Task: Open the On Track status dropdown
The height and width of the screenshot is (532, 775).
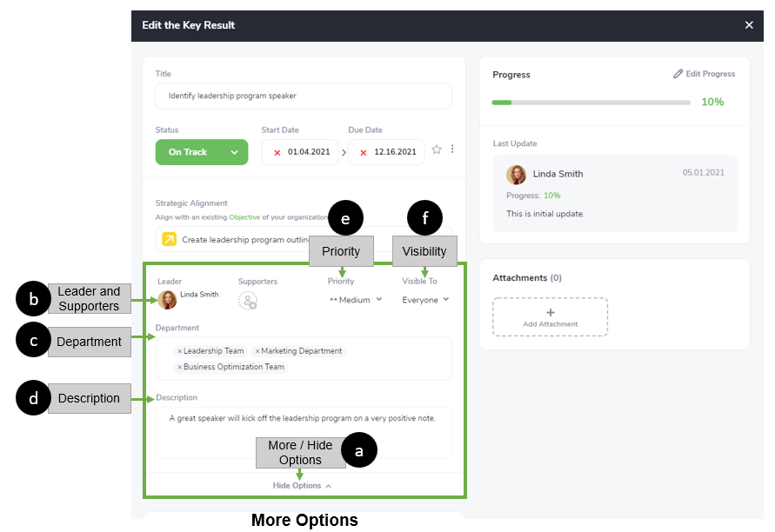Action: [x=197, y=152]
